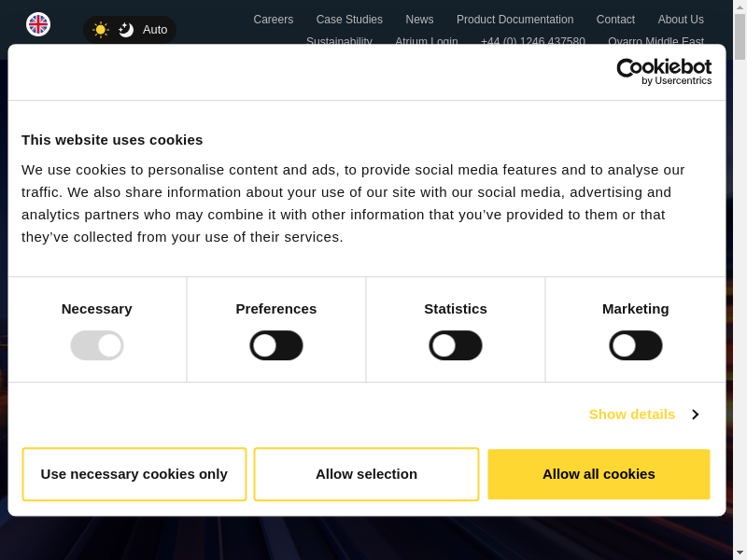Open Product Documentation page
Screen dimensions: 747x560
(514, 20)
